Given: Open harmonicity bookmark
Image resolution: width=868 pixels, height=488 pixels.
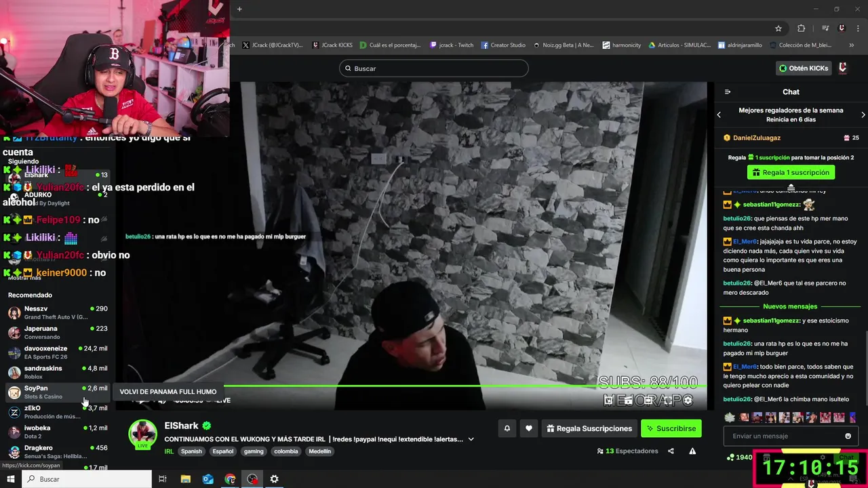Looking at the screenshot, I should pyautogui.click(x=621, y=45).
